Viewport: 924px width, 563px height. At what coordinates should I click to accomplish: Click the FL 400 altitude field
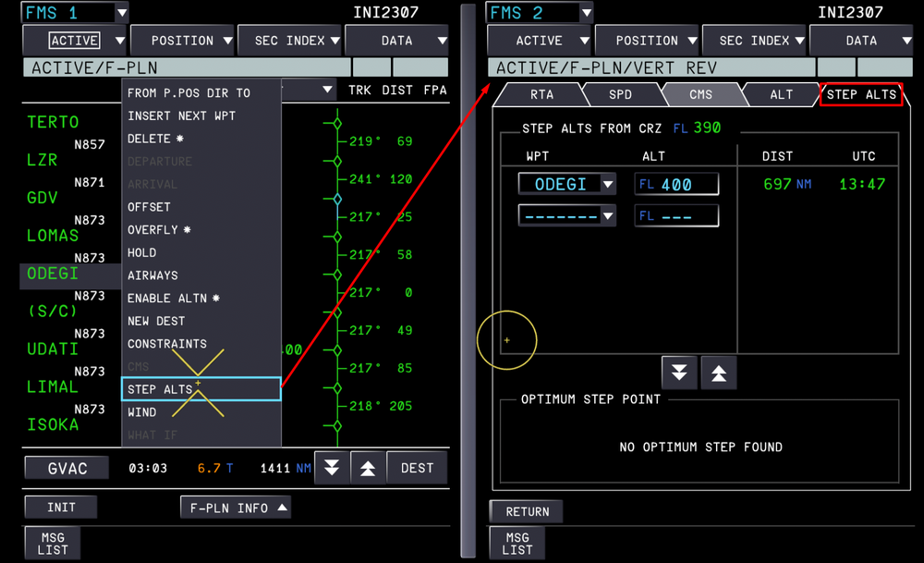pos(676,184)
